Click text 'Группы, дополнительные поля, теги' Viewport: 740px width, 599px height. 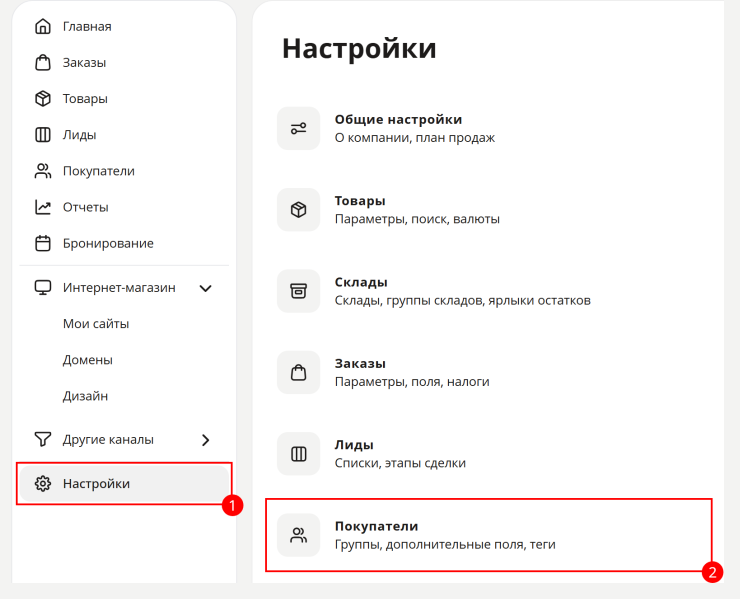coord(445,545)
